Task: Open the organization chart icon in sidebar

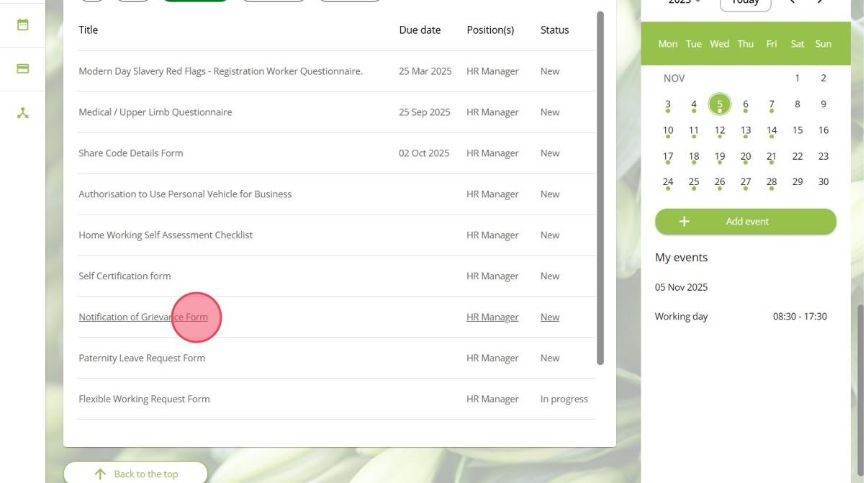Action: [x=22, y=113]
